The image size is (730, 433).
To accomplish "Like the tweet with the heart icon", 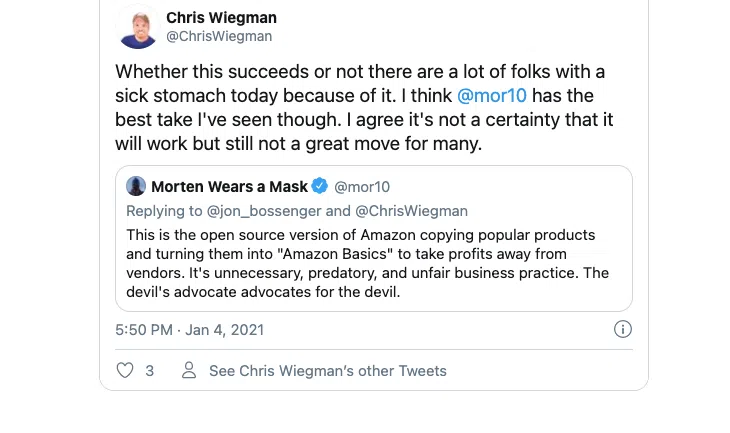I will (125, 370).
